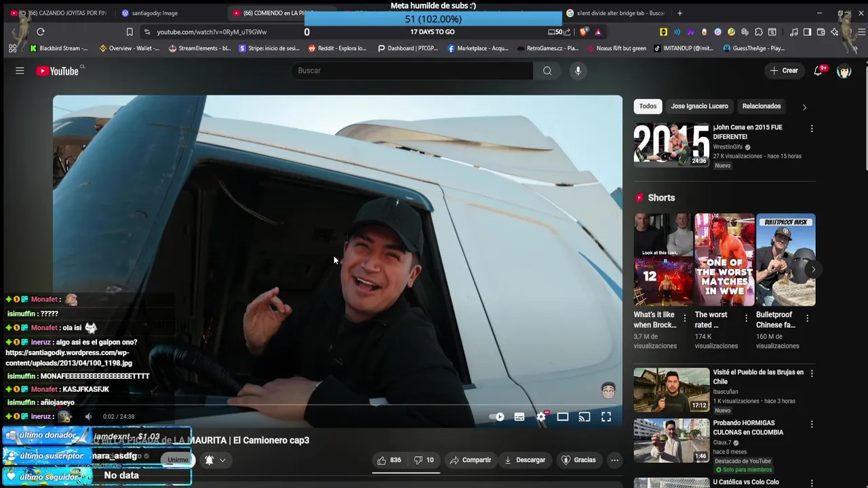This screenshot has height=488, width=868.
Task: Dislike the video (10)
Action: point(424,460)
